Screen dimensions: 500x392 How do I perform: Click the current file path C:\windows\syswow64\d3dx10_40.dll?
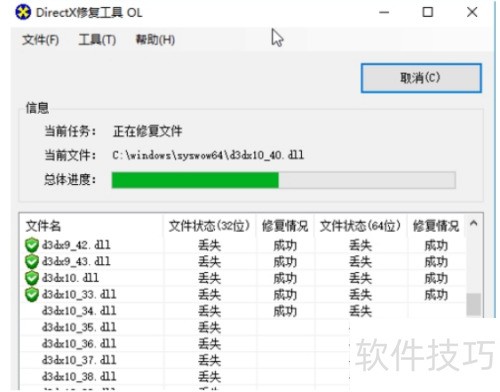click(208, 155)
